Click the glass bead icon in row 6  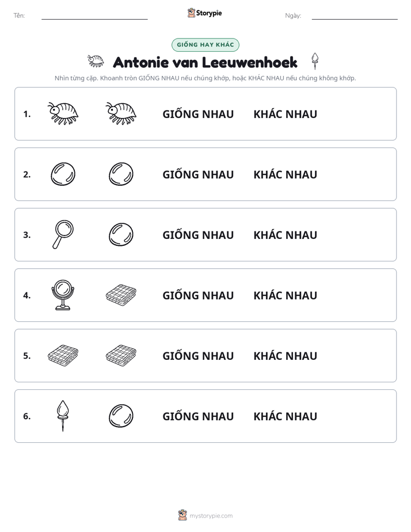coord(121,416)
